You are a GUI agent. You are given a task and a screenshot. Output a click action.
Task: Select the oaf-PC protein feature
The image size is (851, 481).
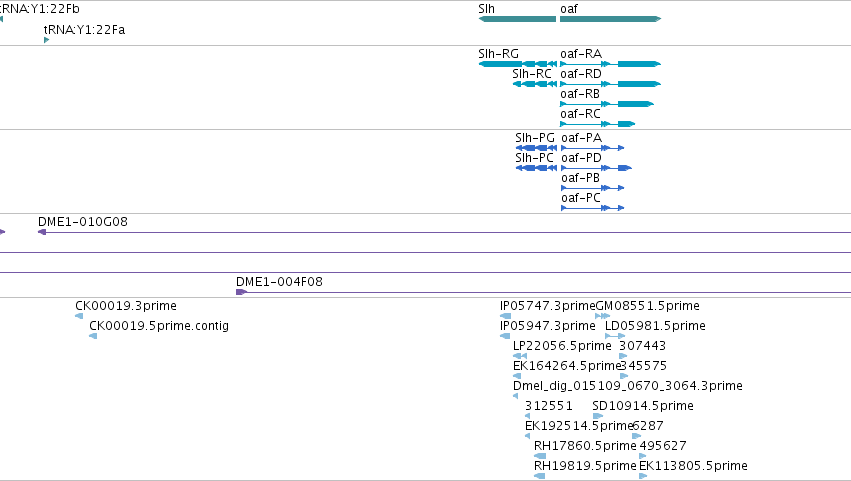click(x=593, y=208)
